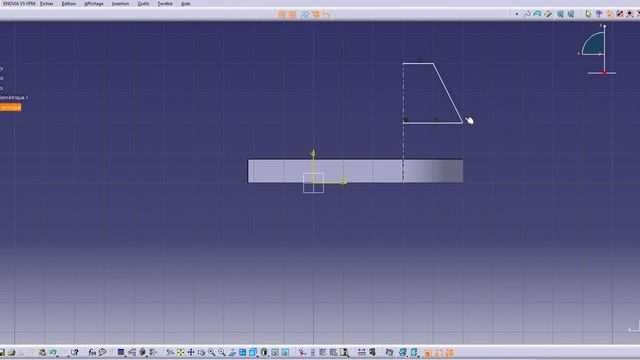Expand the Undo history dropdown arrow
This screenshot has height=360, width=640.
pos(58,356)
